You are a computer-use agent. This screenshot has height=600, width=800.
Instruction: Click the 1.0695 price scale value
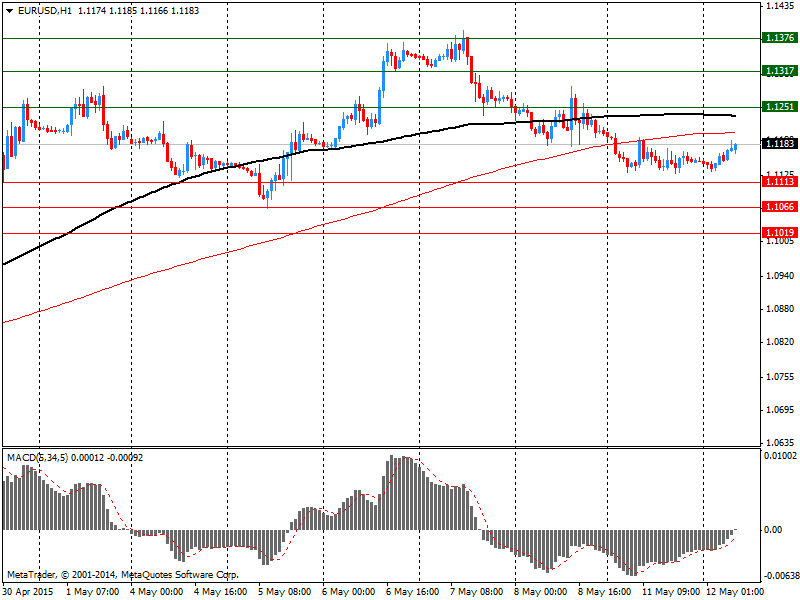click(781, 410)
